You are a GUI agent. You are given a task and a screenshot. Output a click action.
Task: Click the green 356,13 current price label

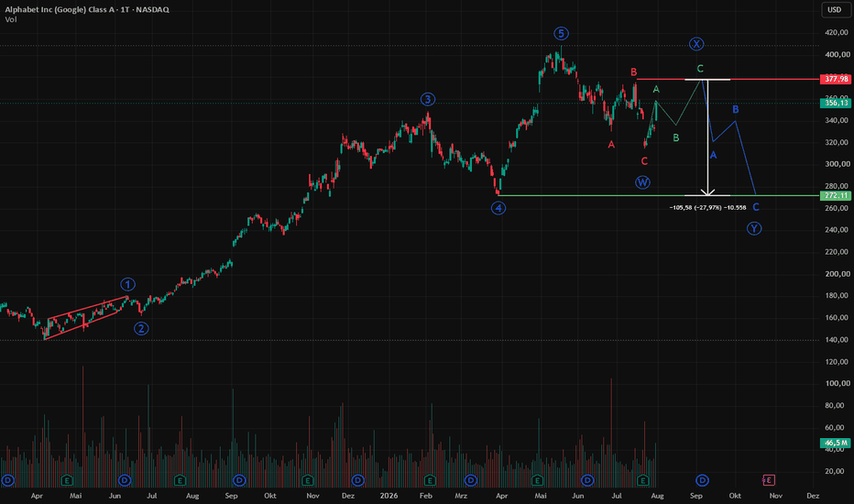(836, 103)
